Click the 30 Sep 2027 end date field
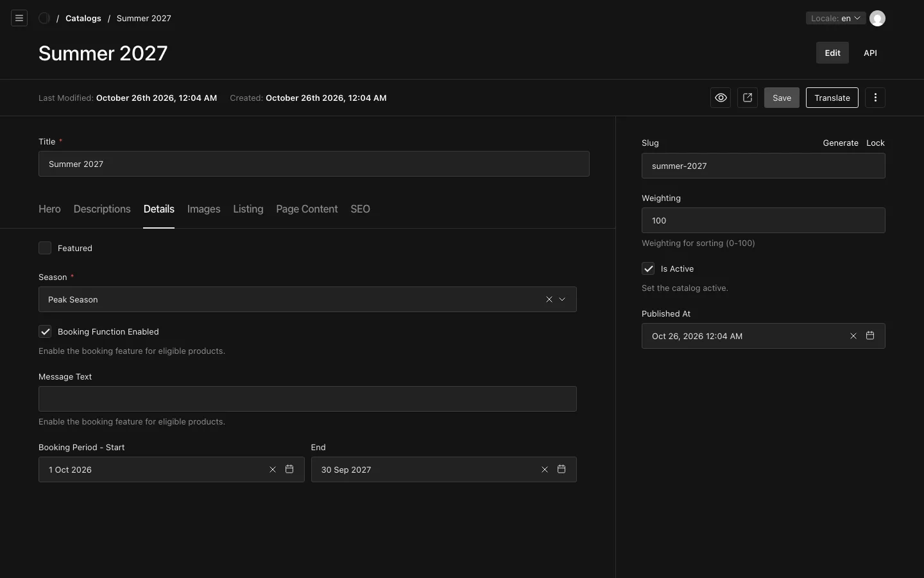Viewport: 924px width, 578px height. (x=444, y=469)
